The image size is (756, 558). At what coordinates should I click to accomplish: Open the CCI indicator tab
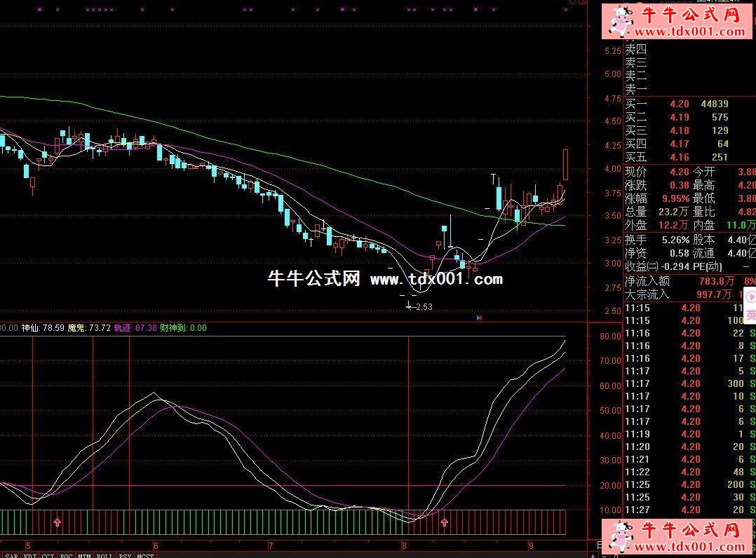point(48,556)
